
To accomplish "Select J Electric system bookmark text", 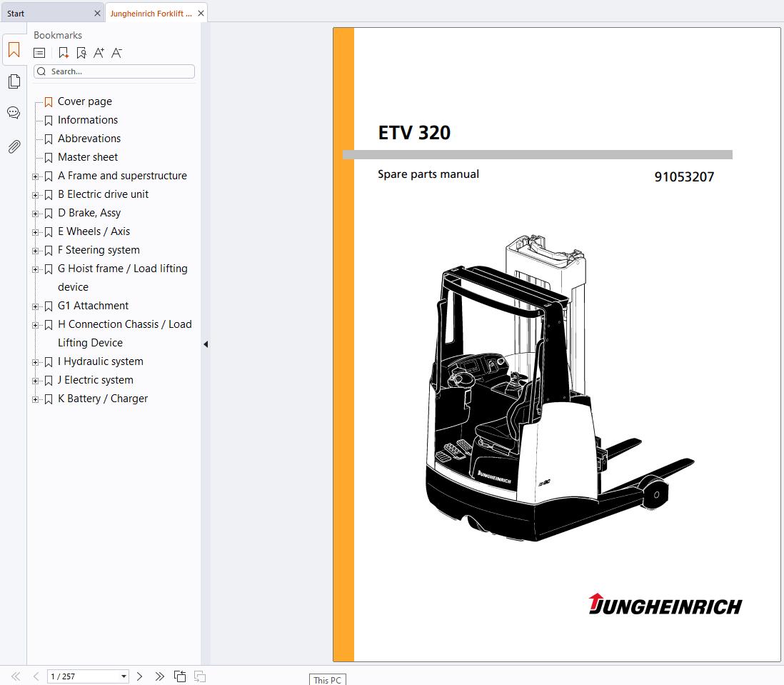I will (x=95, y=379).
